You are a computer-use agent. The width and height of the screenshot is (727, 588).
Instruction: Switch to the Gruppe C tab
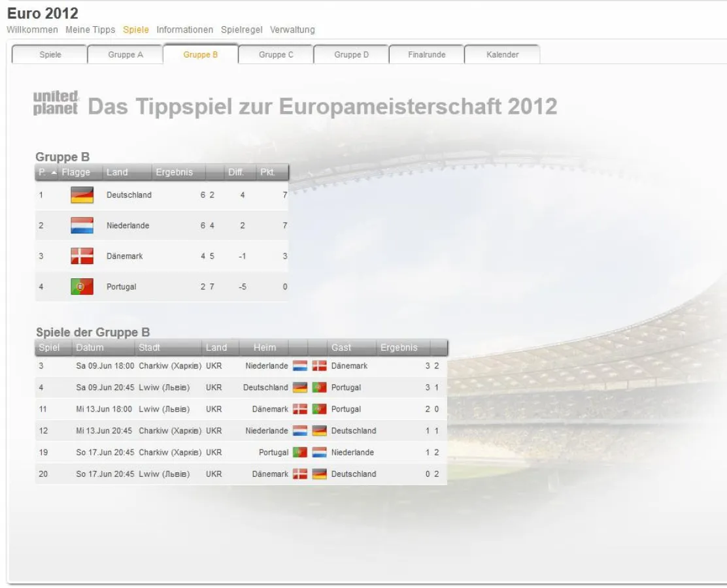tap(275, 54)
